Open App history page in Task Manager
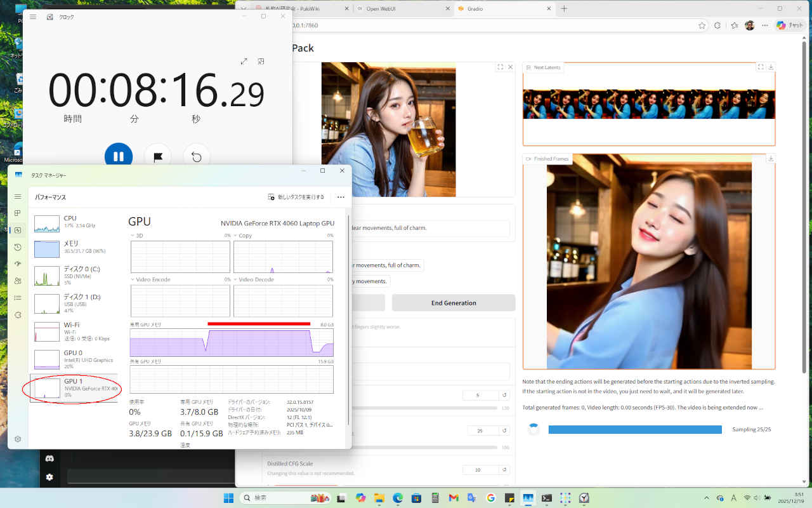 coord(18,247)
